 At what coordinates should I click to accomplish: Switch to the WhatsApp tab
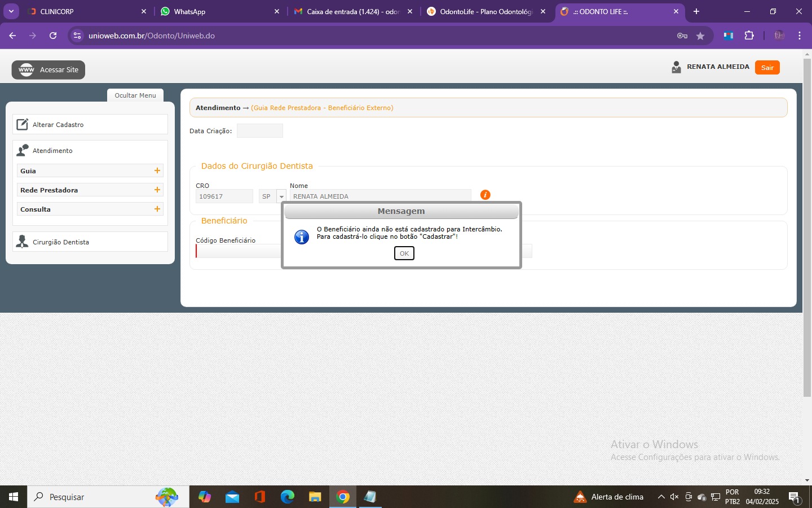coord(220,11)
